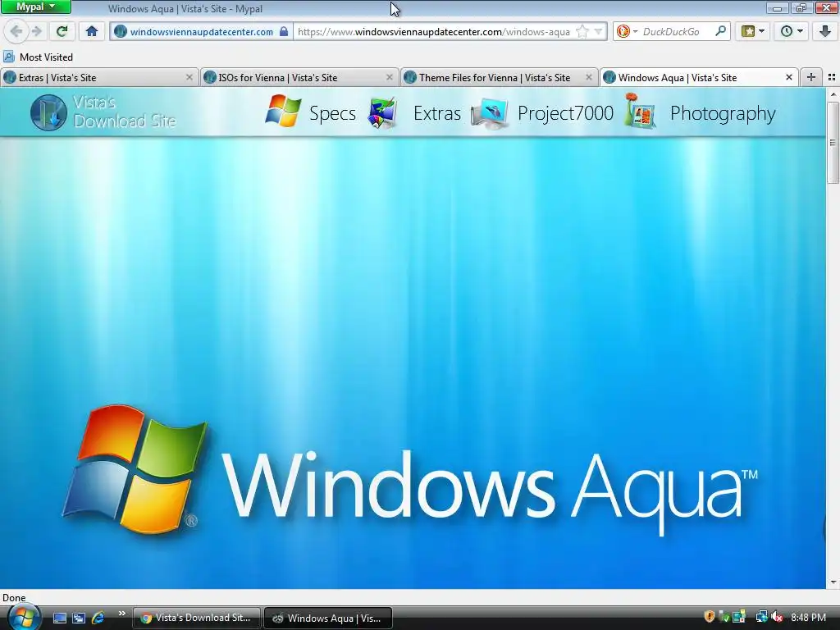Expand the history button dropdown arrow
This screenshot has height=630, width=840.
tap(800, 32)
